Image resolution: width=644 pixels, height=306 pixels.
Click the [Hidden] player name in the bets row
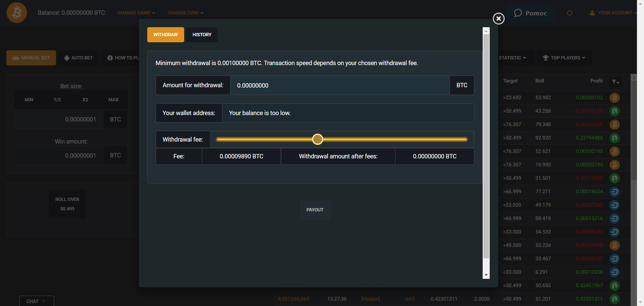click(x=370, y=299)
